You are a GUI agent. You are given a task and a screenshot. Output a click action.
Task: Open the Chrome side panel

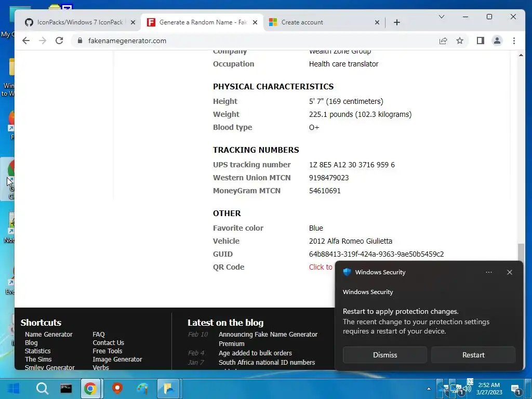click(x=481, y=41)
